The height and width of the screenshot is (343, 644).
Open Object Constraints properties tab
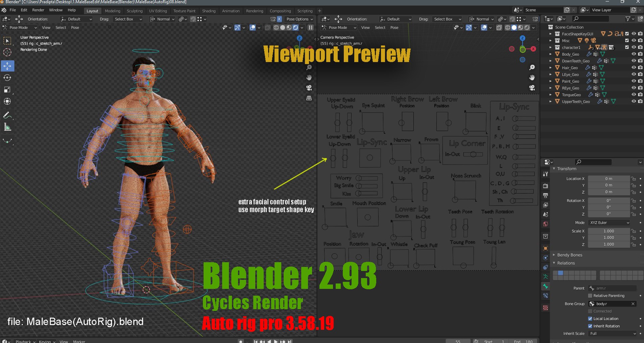pyautogui.click(x=545, y=267)
